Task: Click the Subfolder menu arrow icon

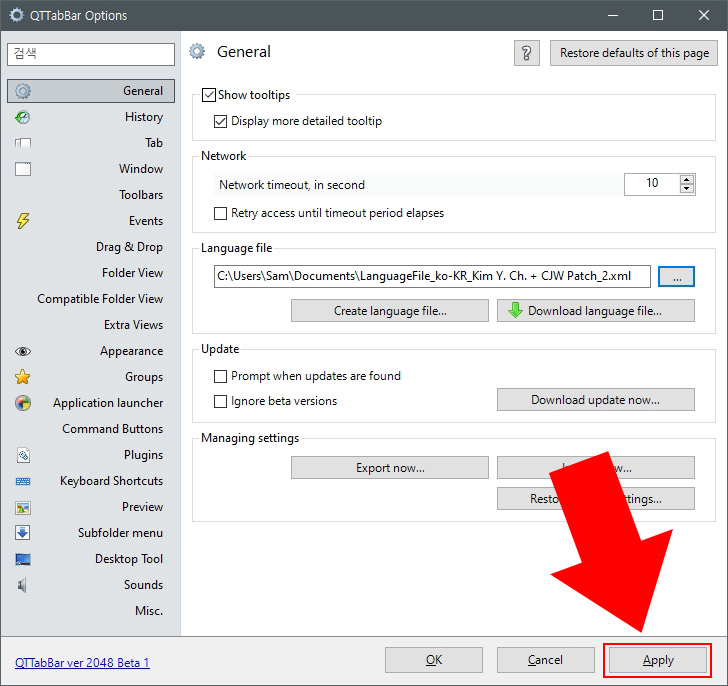Action: pyautogui.click(x=23, y=533)
